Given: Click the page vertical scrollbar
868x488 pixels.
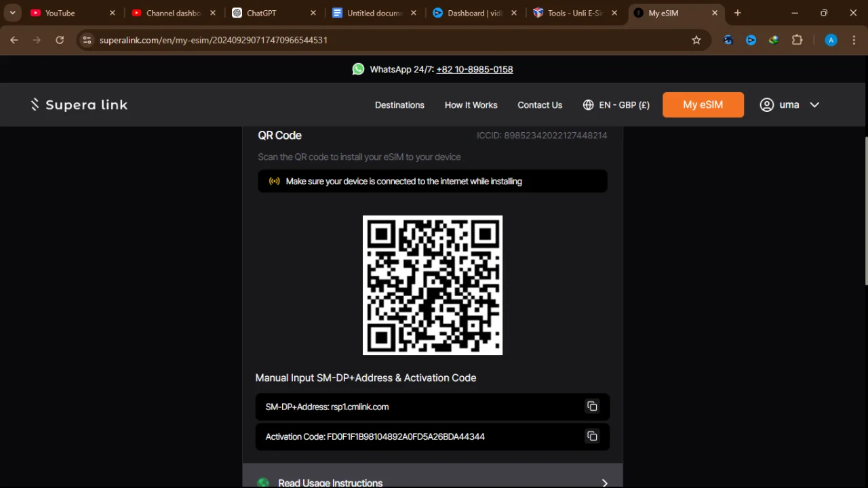Looking at the screenshot, I should pos(865,210).
